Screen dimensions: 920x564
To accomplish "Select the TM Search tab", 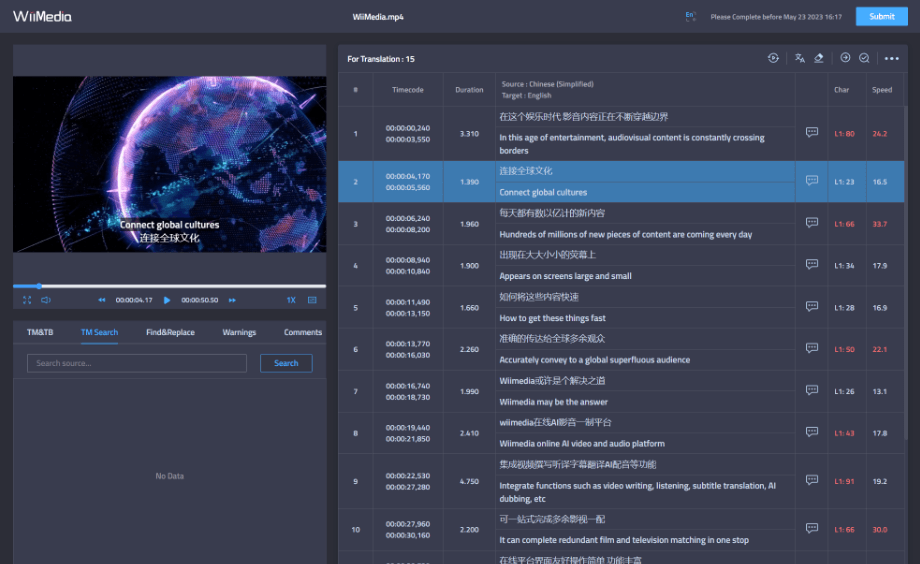I will pos(99,332).
